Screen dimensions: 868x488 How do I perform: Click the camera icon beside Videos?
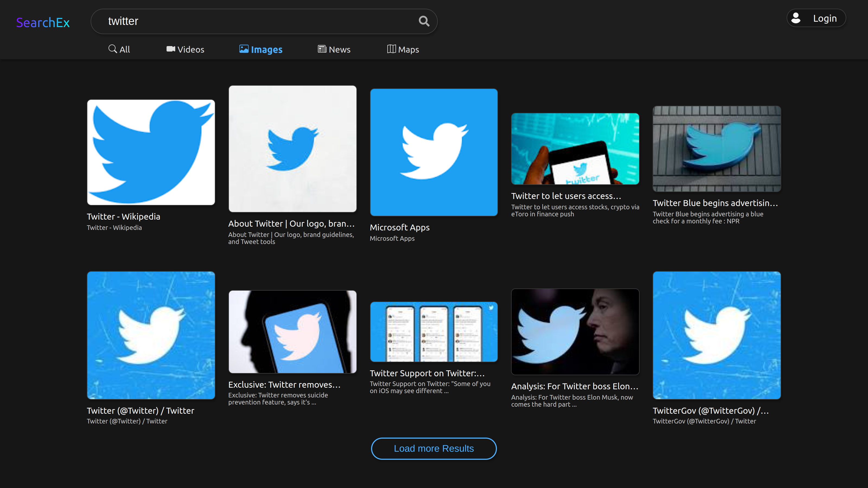171,49
